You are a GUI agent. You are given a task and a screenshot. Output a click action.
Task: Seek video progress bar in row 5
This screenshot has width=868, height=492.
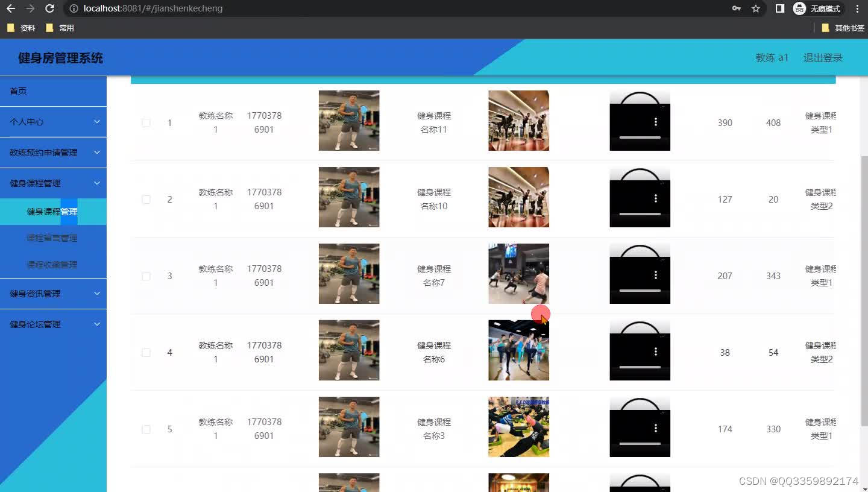[640, 444]
